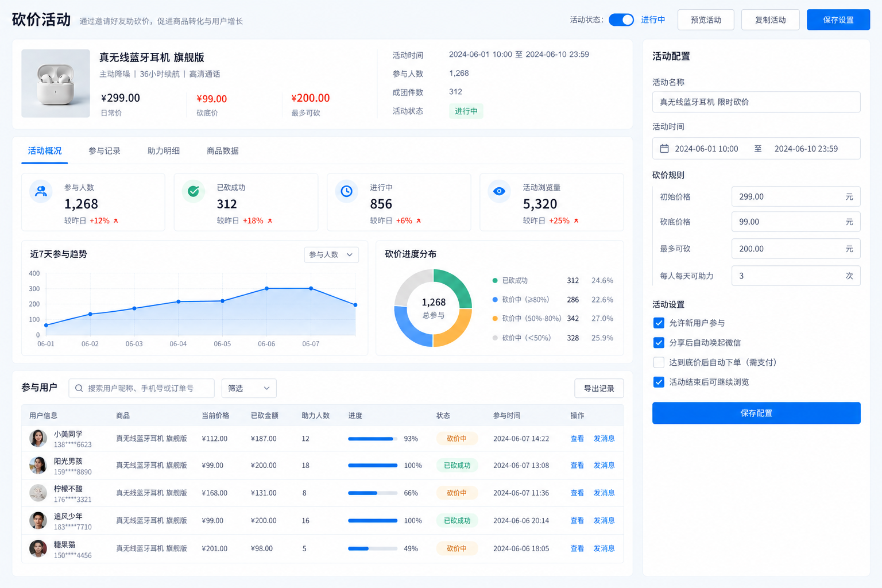The height and width of the screenshot is (588, 882).
Task: Open the 参与人数 trend chart dropdown
Action: [x=331, y=254]
